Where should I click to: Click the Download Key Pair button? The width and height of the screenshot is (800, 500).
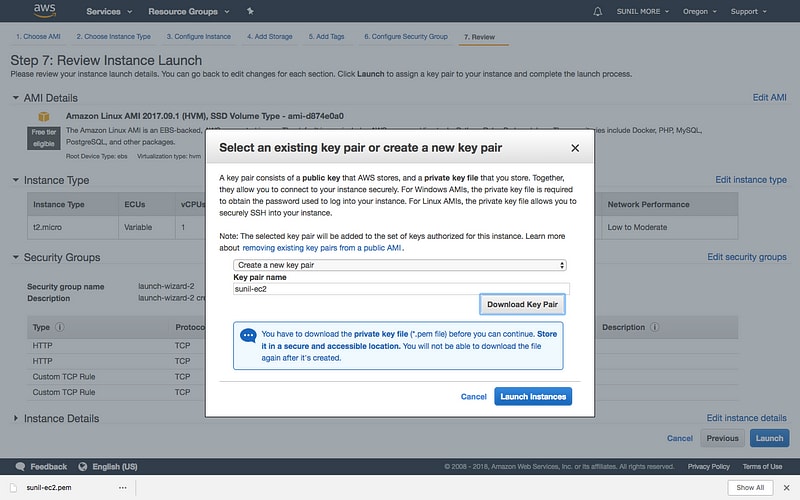click(x=522, y=305)
